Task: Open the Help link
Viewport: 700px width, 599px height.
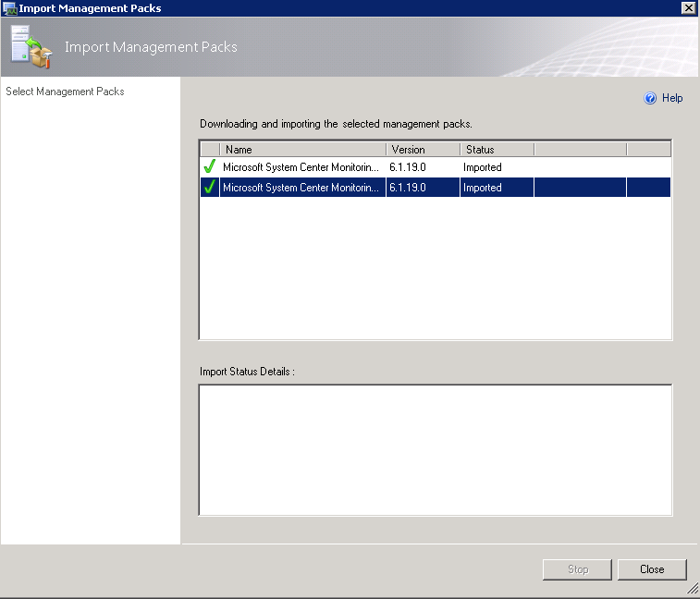Action: (x=672, y=98)
